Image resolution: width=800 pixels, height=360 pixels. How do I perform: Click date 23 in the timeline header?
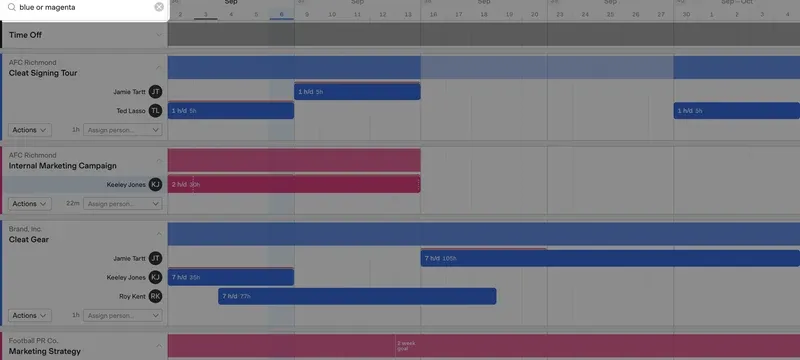coord(560,14)
